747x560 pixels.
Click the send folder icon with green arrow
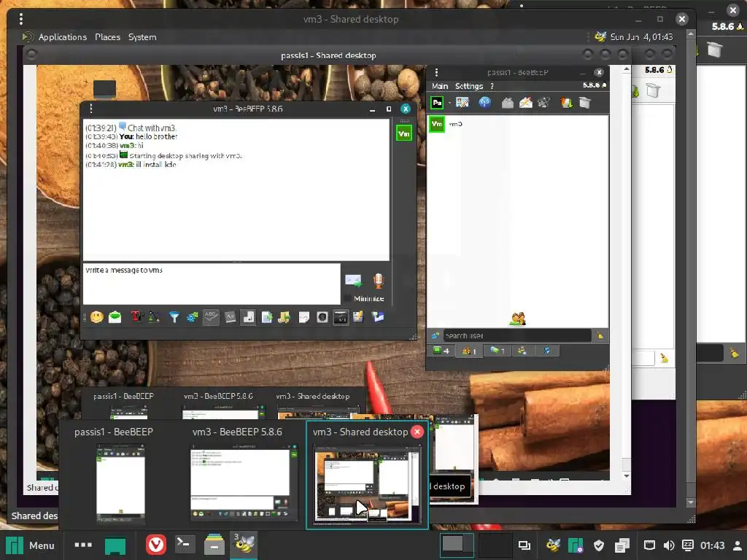285,317
